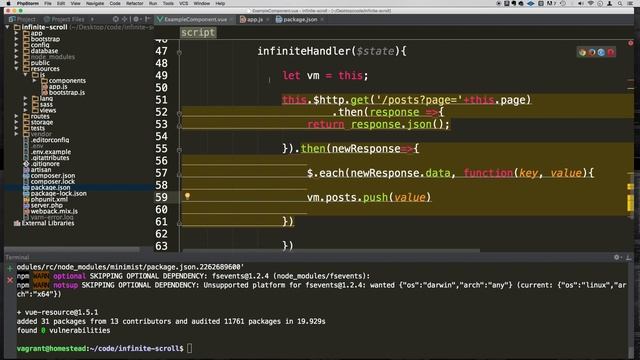Open macOS Notification Center icon

(x=630, y=3)
